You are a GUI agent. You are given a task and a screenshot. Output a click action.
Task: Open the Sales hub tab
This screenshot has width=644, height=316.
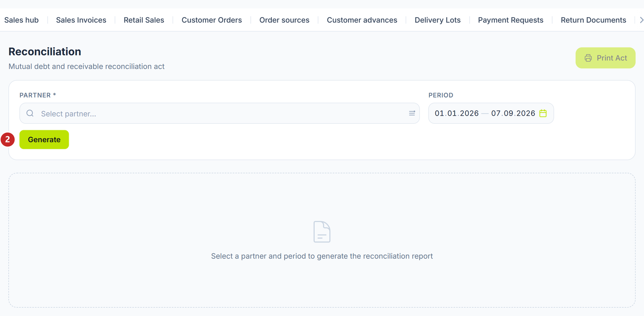(x=21, y=20)
